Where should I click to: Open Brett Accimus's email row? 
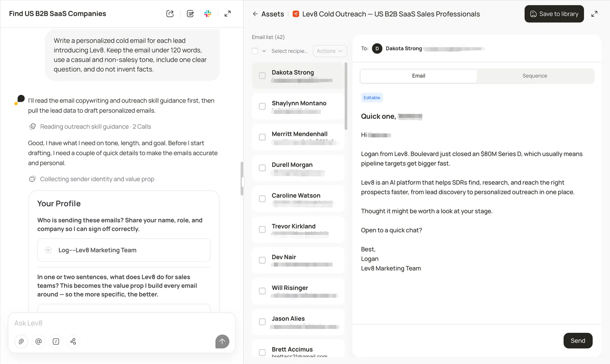(x=298, y=349)
